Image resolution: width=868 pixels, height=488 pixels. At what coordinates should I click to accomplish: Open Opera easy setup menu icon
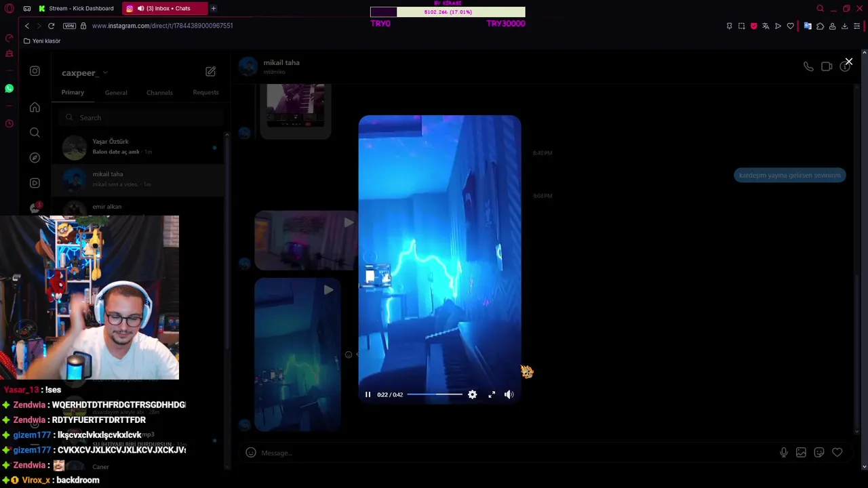(856, 26)
